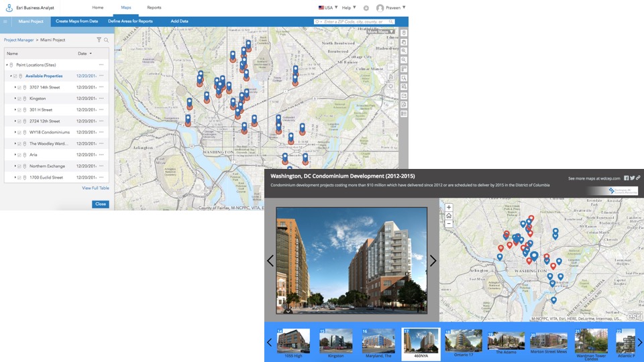Viewport: 644px width, 362px height.
Task: Advance the thumbnail strip right arrow
Action: 639,343
